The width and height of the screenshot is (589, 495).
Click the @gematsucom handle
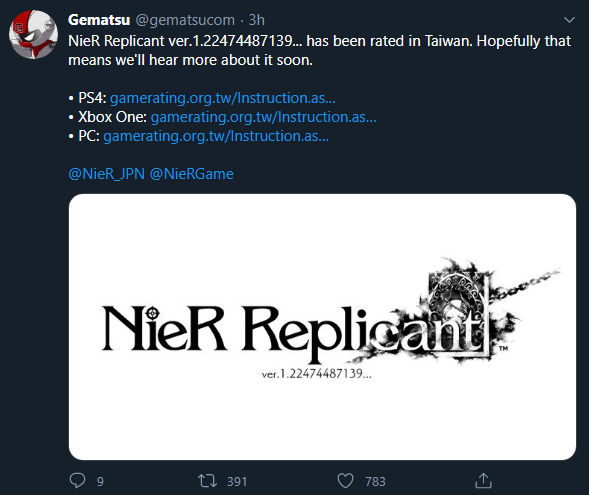click(185, 20)
